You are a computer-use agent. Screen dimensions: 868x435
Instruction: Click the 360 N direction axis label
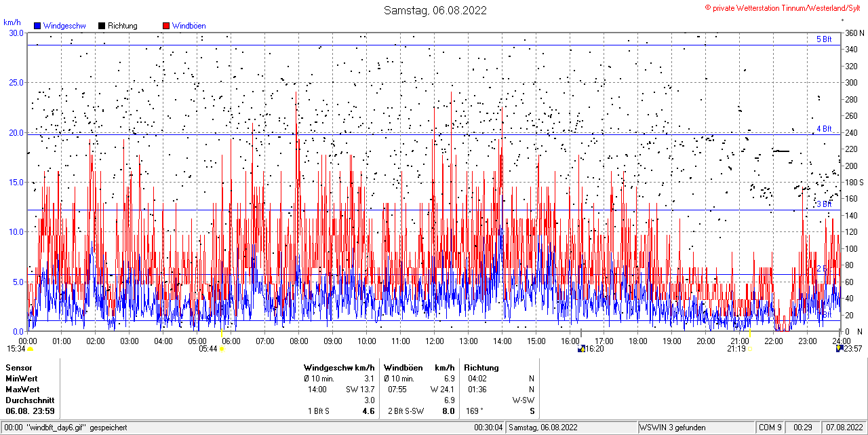(x=854, y=33)
